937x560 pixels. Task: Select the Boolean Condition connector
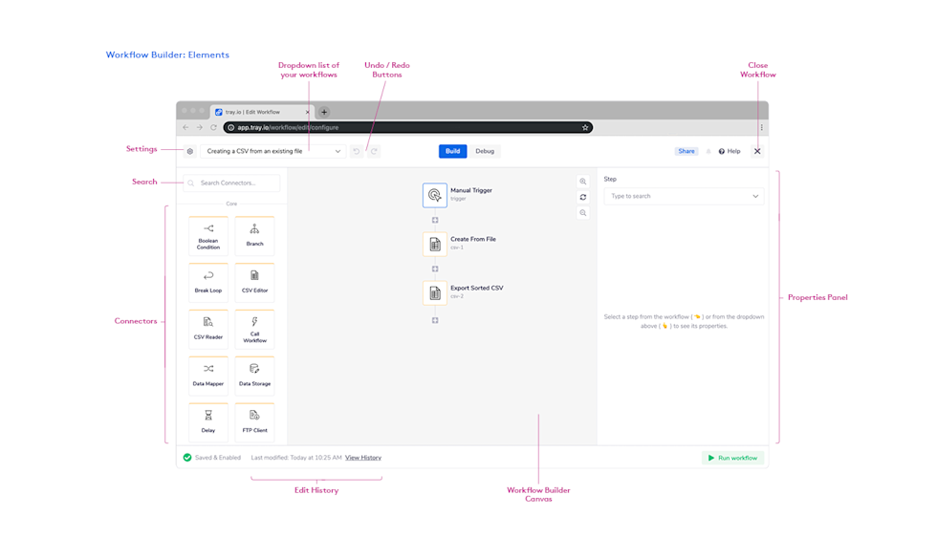pos(207,235)
